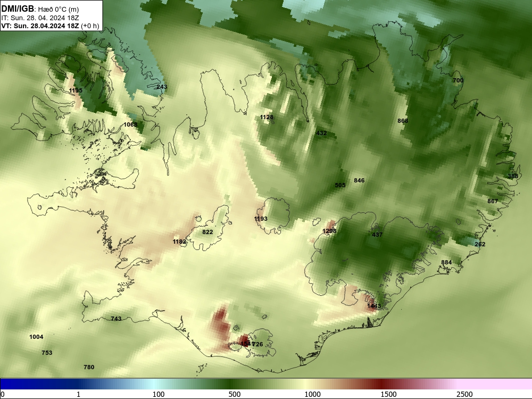
Task: Click the 1193 value label
Action: (261, 219)
